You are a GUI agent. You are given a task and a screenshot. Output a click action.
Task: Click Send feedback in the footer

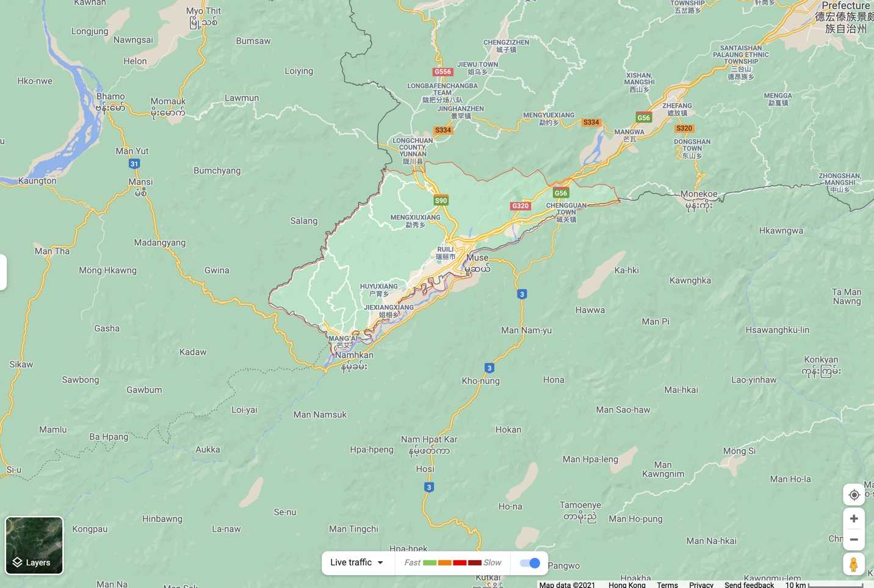(749, 584)
